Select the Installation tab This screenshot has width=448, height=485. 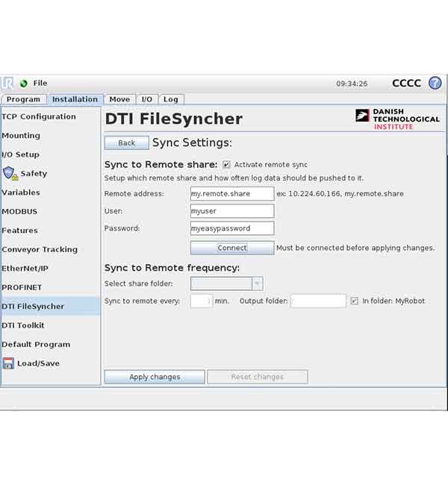75,99
